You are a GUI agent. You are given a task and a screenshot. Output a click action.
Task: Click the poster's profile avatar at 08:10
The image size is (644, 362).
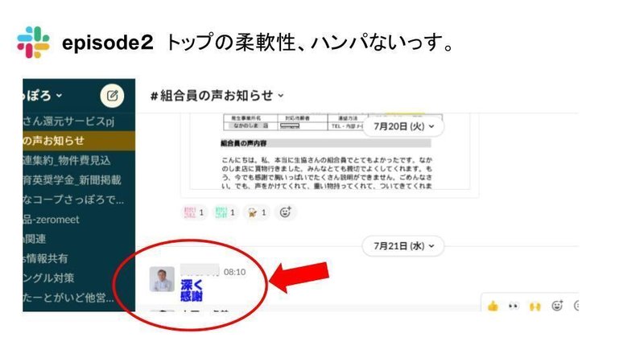click(x=162, y=279)
